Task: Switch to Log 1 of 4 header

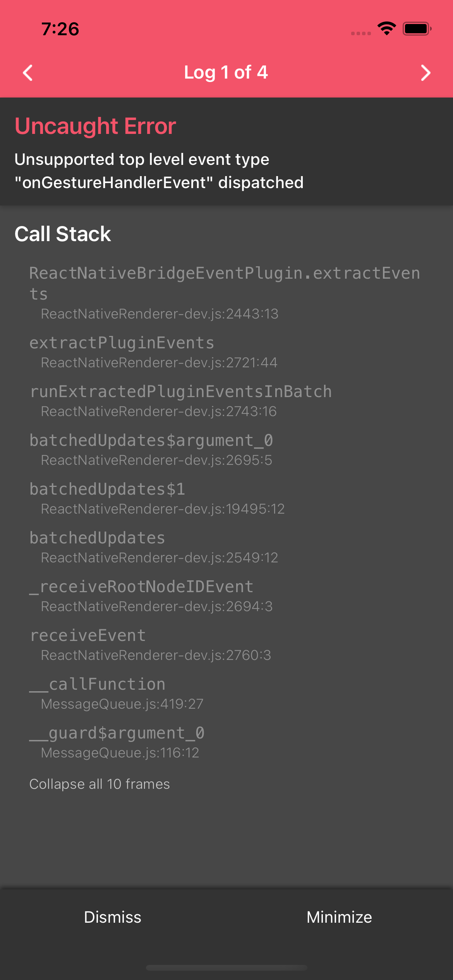Action: click(226, 72)
